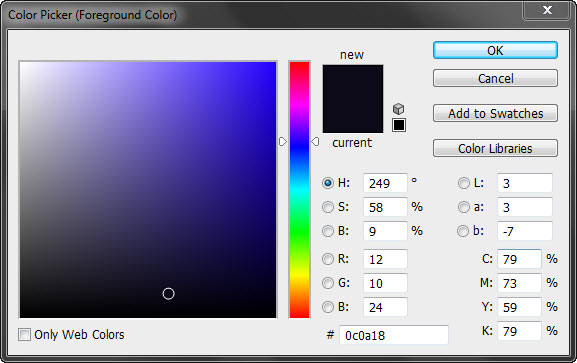Select the B blue radio button beside value 24
The image size is (577, 363).
pyautogui.click(x=328, y=307)
